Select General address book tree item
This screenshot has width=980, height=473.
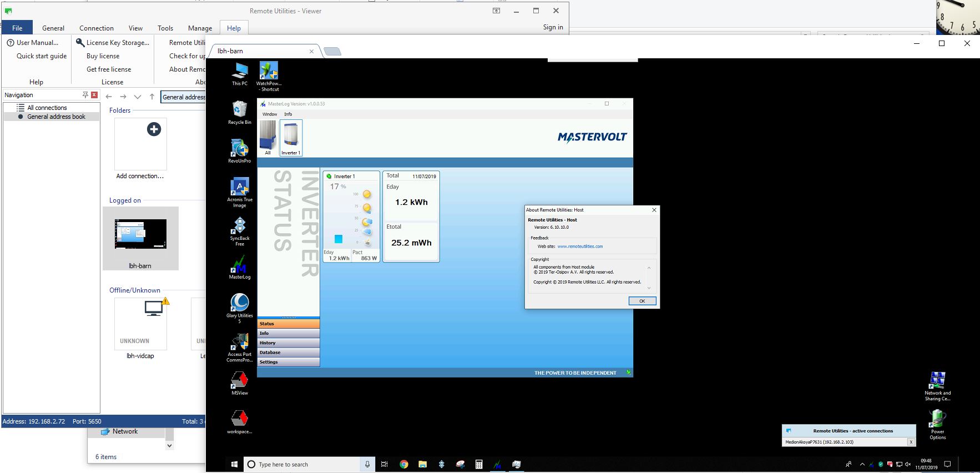pos(56,117)
